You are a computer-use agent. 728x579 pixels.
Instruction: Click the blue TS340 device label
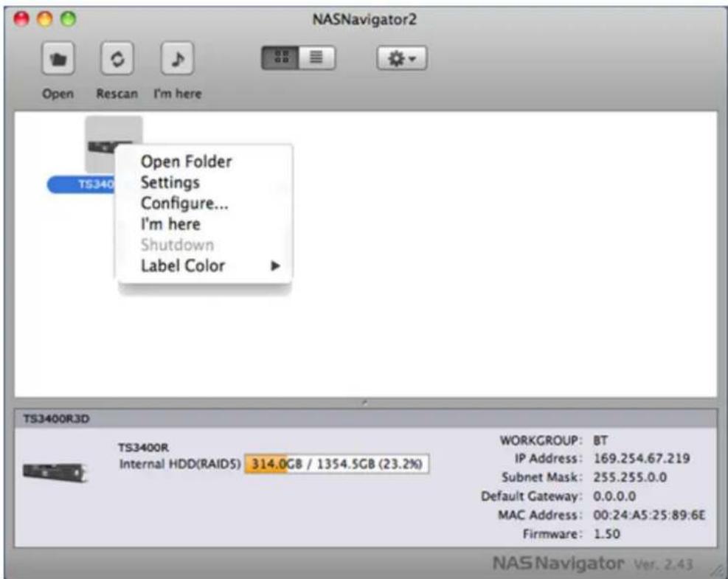[82, 185]
